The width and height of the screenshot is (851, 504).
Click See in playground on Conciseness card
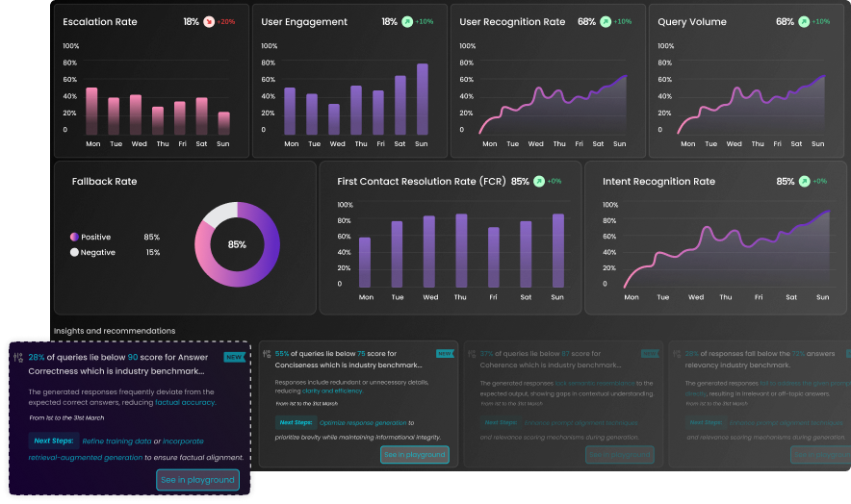pos(414,454)
